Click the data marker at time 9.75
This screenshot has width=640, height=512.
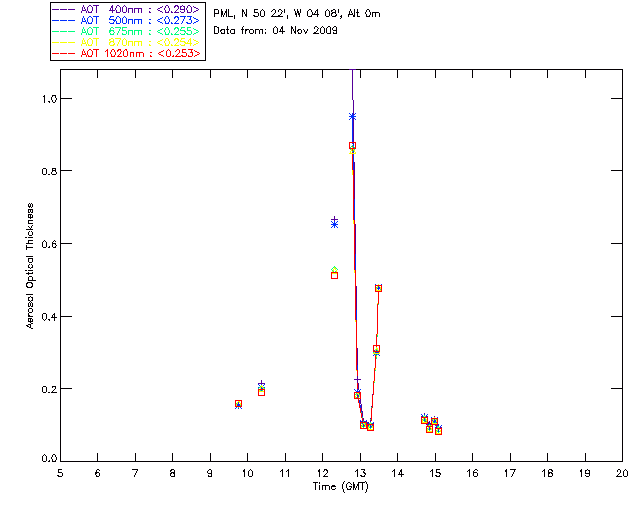pos(238,404)
